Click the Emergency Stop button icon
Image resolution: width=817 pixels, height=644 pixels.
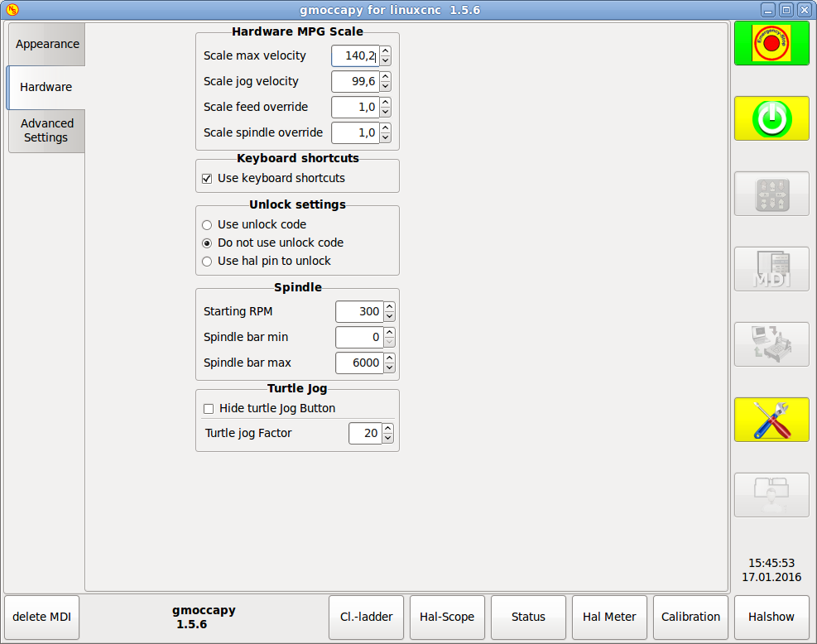[771, 43]
